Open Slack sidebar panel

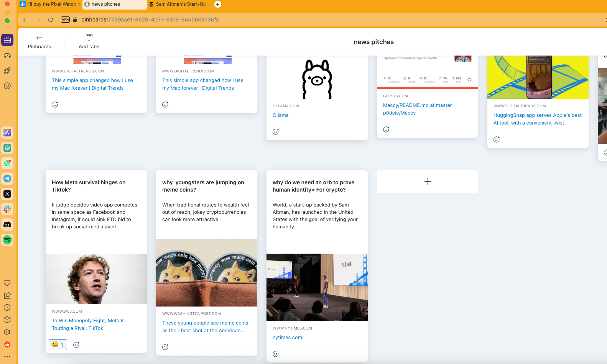[7, 209]
